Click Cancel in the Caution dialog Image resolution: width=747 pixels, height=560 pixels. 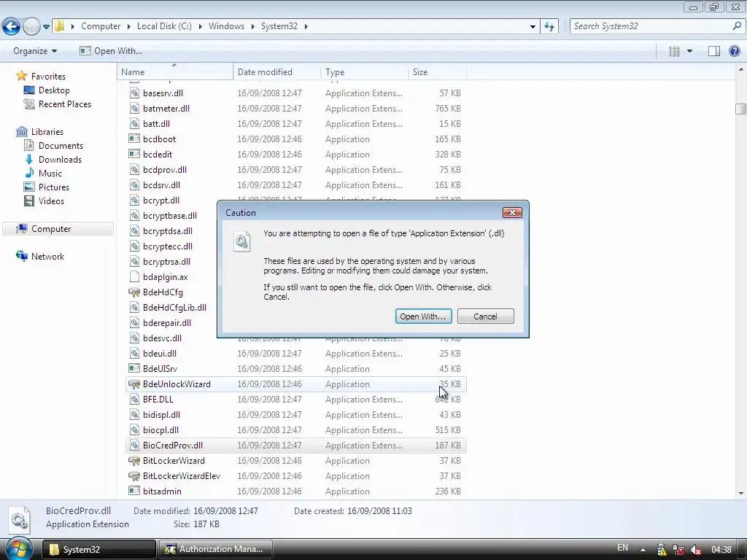(x=485, y=316)
